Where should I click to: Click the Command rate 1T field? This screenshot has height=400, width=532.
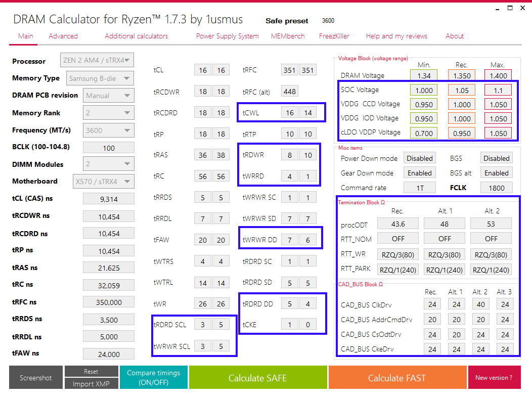[420, 188]
